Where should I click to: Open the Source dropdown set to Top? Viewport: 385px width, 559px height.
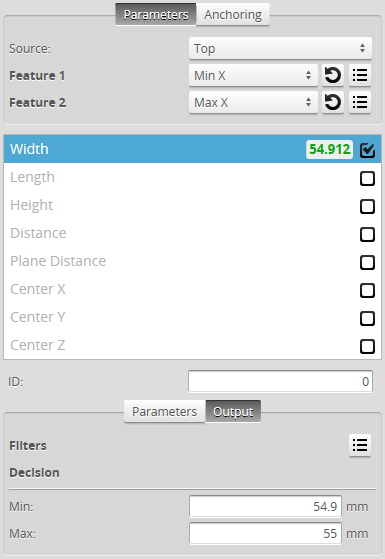click(280, 48)
